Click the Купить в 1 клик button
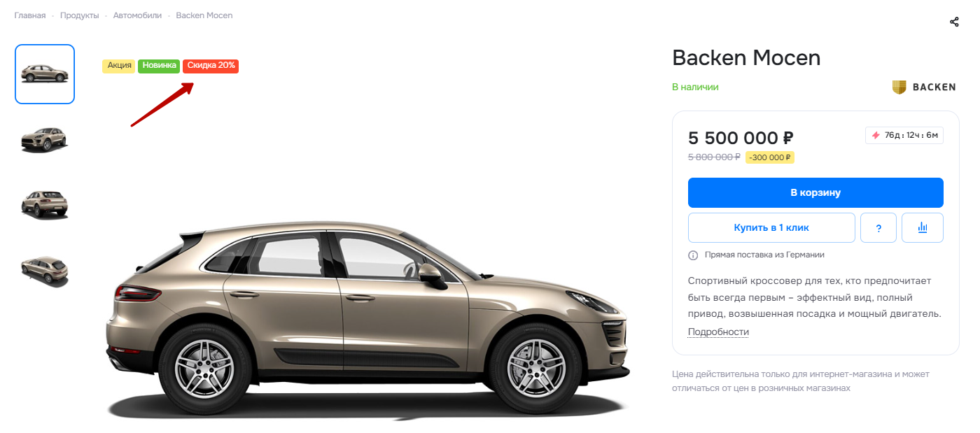Viewport: 980px width, 433px height. point(771,228)
